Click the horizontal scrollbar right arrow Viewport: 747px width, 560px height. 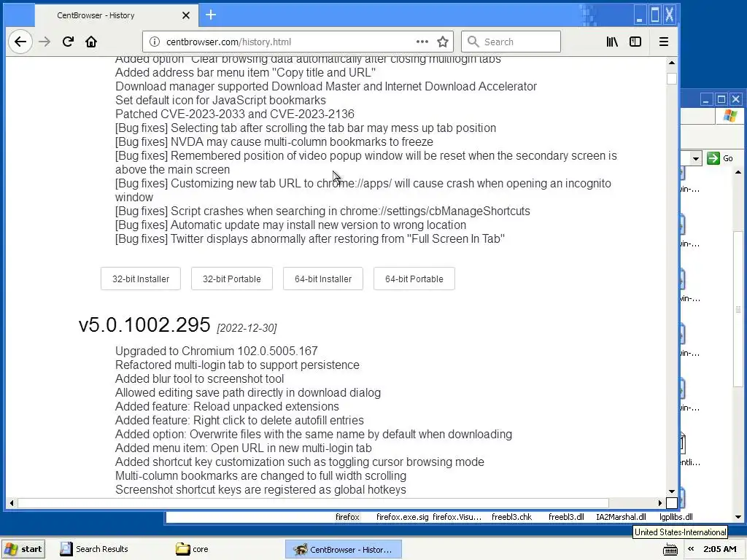pyautogui.click(x=659, y=503)
